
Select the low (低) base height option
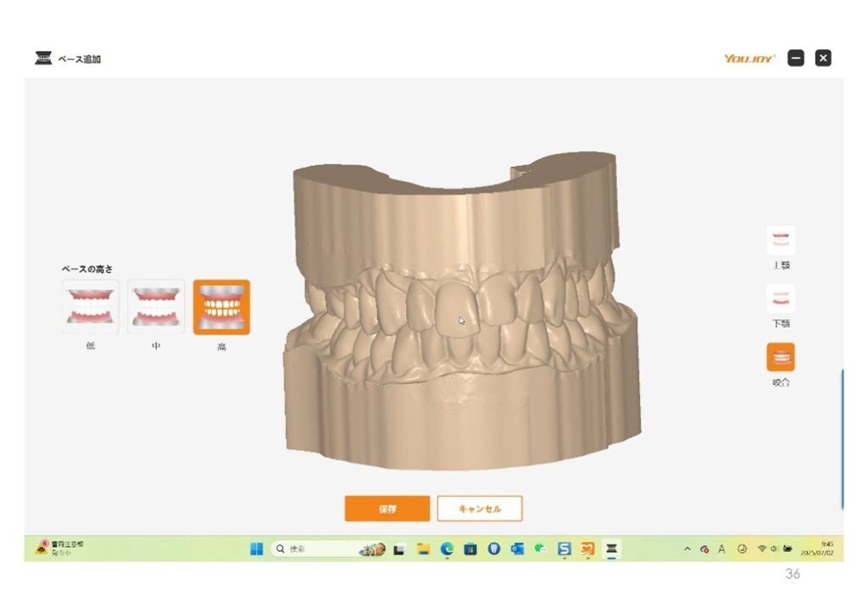point(90,307)
